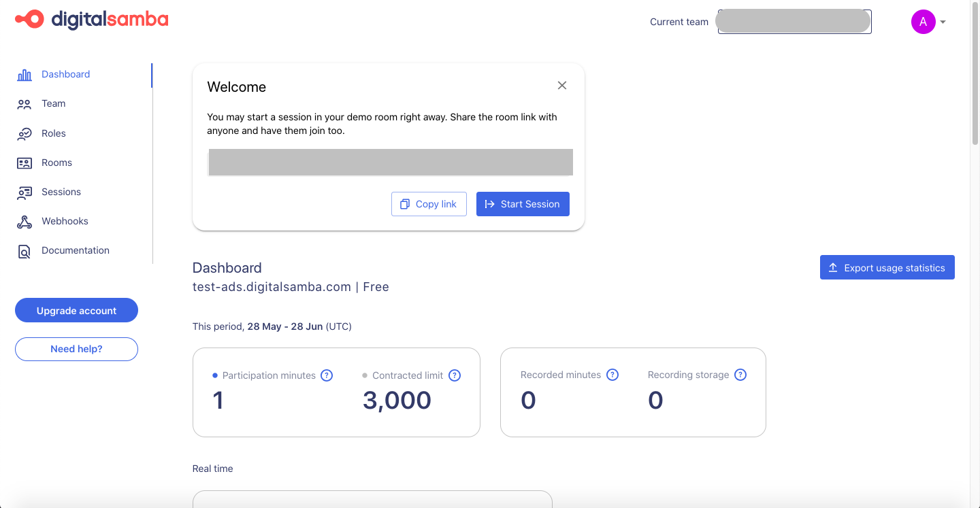Open the Team section via its icon
The image size is (980, 508).
click(x=24, y=103)
